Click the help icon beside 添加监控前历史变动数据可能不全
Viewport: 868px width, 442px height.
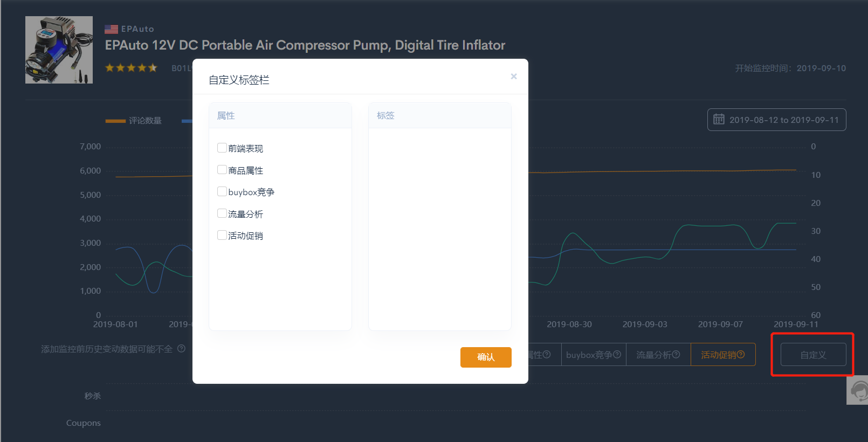[x=181, y=349]
